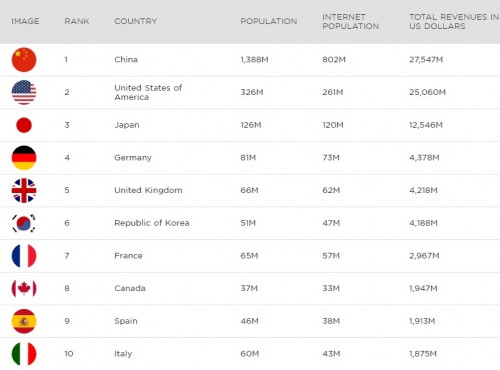
Task: Open the Republic of Korea country name
Action: pos(152,223)
